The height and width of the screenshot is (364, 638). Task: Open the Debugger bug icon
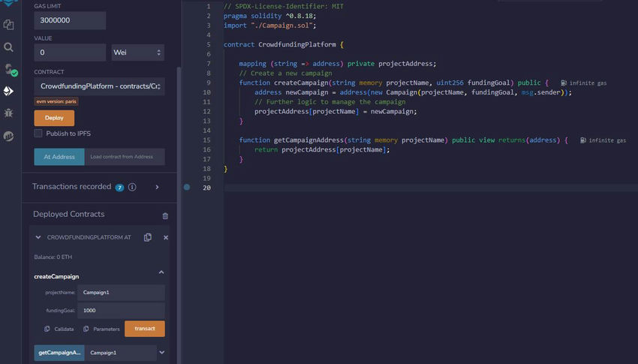(x=9, y=113)
